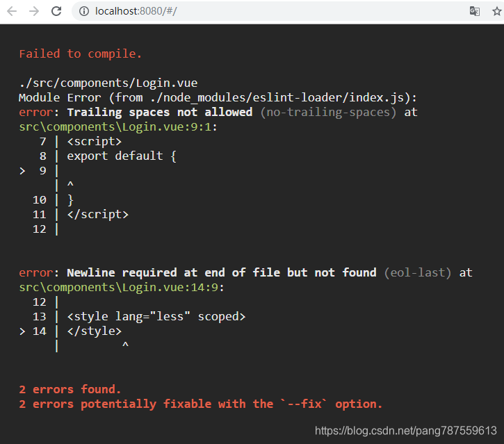Bookmark this page with the star icon
The height and width of the screenshot is (444, 504).
(497, 11)
